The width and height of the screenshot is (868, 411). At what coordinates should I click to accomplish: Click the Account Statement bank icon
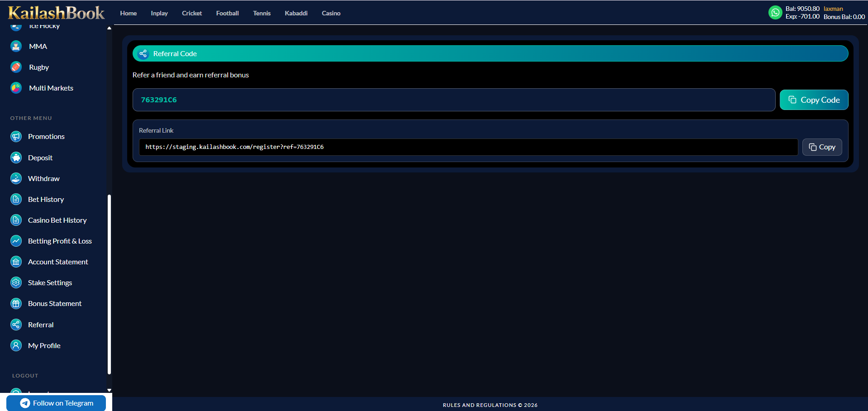pyautogui.click(x=16, y=262)
